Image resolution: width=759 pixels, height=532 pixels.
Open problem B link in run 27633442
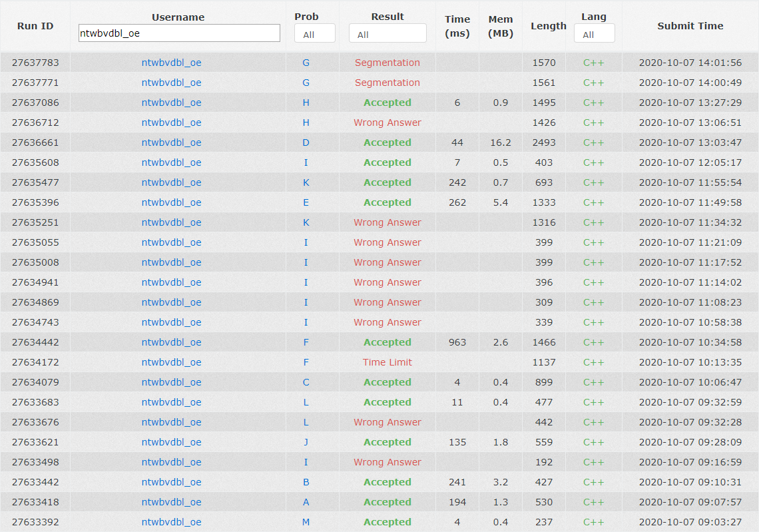(306, 482)
